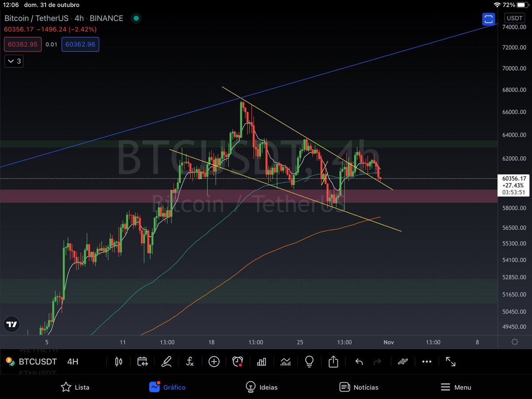Tap the Nov date axis label
The height and width of the screenshot is (399, 532).
[389, 342]
